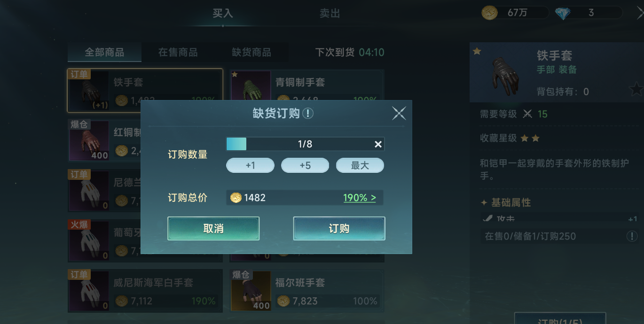Click the info icon next to 在售0/储备1/订购250
Viewport: 644px width, 324px height.
(x=632, y=236)
